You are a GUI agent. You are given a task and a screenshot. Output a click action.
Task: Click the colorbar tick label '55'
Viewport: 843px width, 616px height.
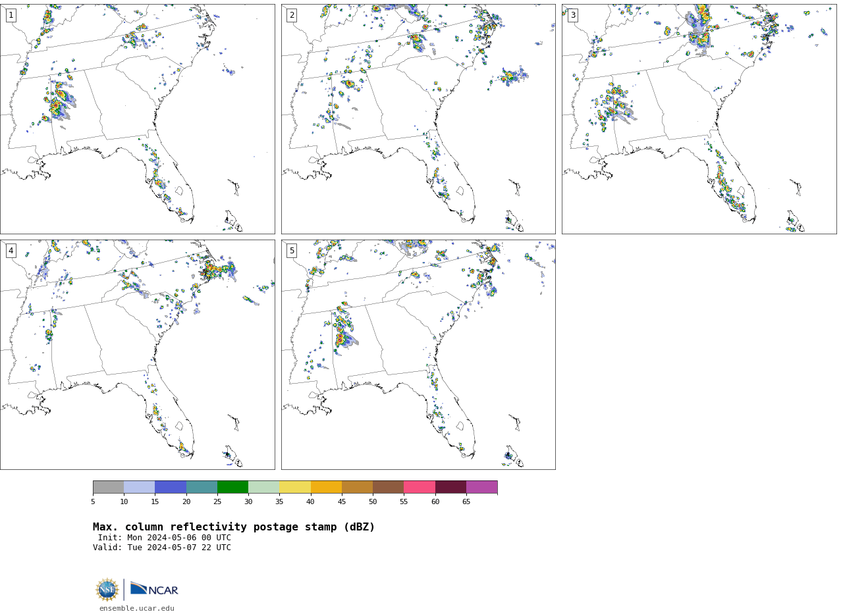point(404,502)
